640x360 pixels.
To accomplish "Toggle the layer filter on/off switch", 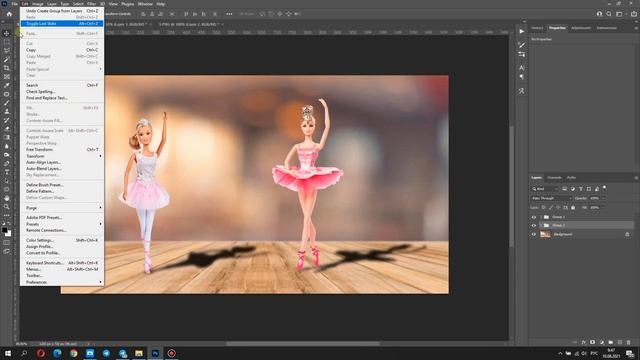I will pyautogui.click(x=604, y=188).
